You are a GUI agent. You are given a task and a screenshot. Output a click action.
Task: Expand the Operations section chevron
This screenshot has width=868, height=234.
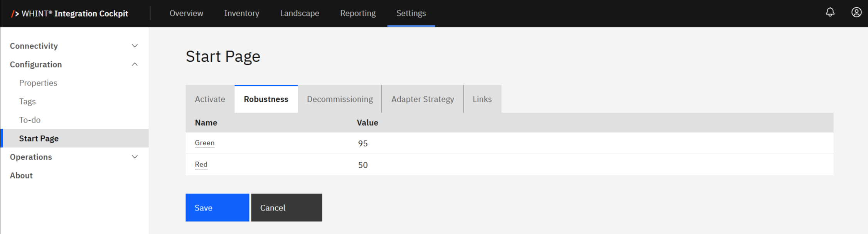135,157
